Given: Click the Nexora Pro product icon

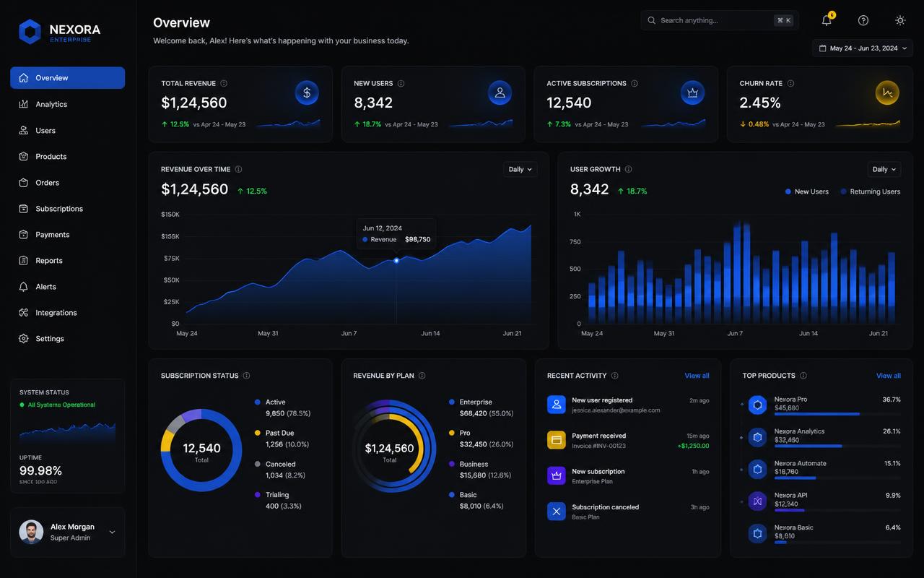Looking at the screenshot, I should pyautogui.click(x=757, y=405).
